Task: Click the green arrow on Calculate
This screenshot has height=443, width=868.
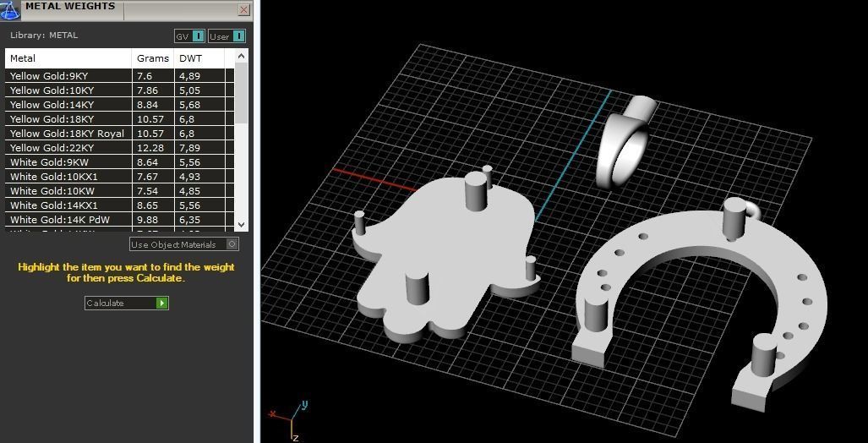Action: coord(161,303)
